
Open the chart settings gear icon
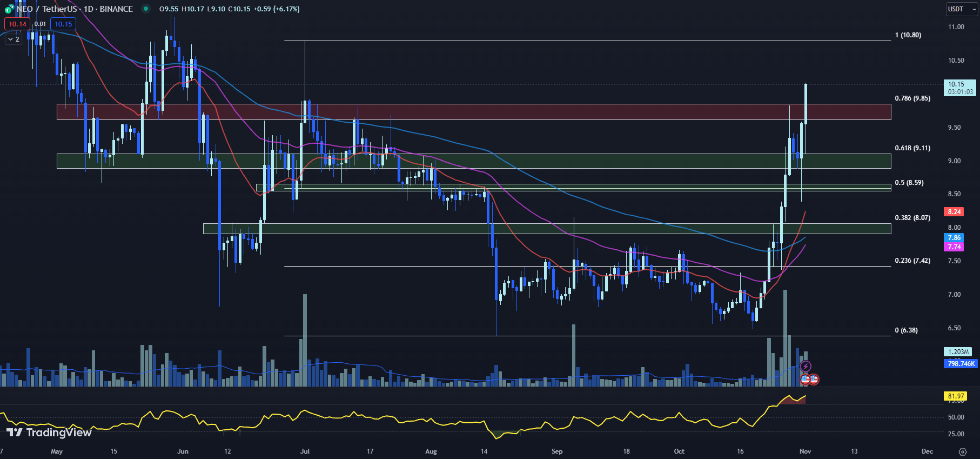pos(962,451)
